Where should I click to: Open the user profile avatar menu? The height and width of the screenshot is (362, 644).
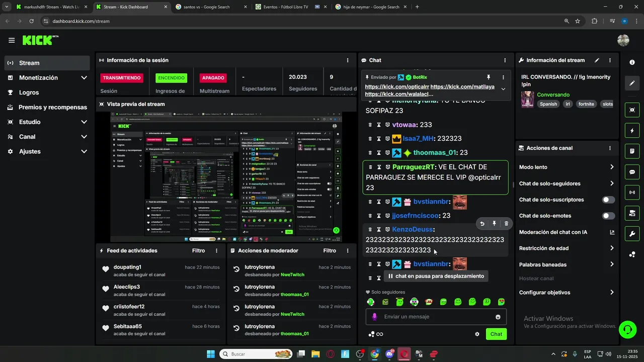623,40
